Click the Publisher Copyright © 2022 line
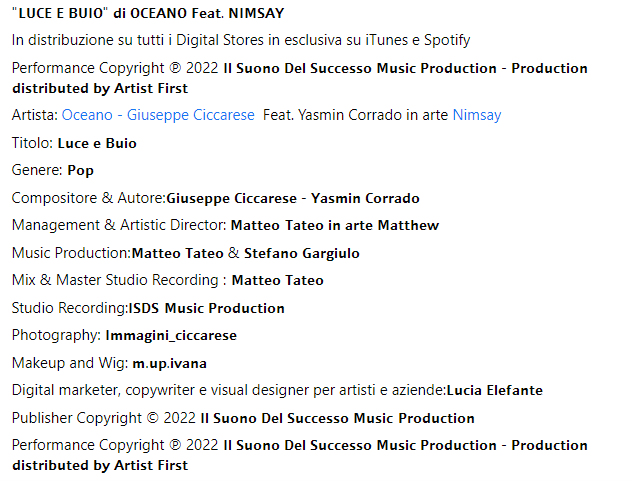635x481 pixels. (x=243, y=418)
